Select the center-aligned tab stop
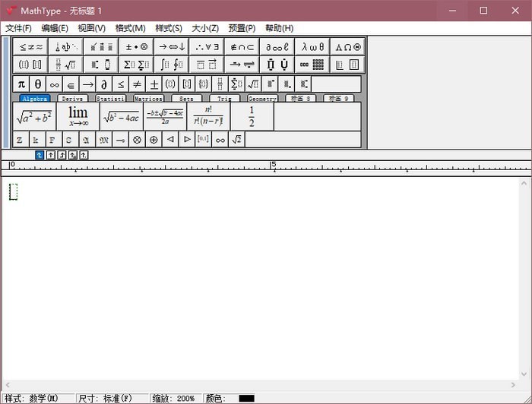This screenshot has width=532, height=404. (x=51, y=155)
